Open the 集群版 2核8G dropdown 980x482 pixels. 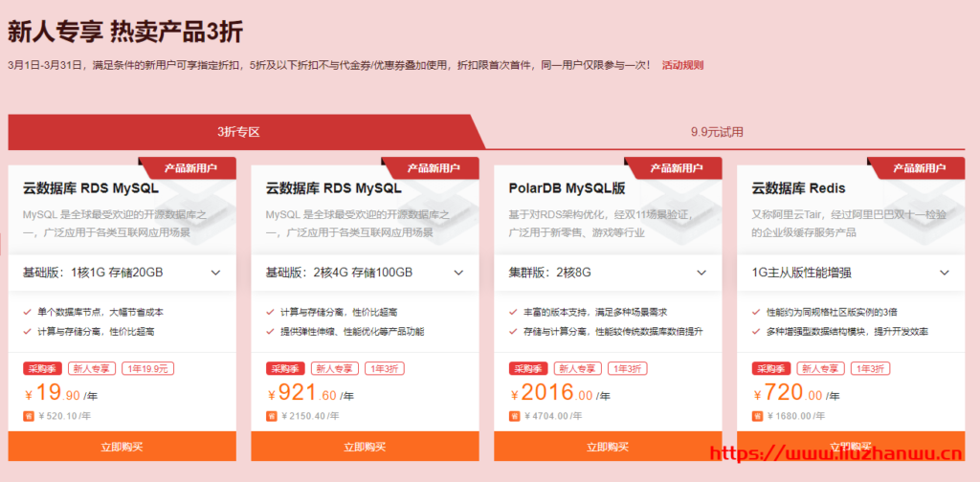(x=702, y=273)
